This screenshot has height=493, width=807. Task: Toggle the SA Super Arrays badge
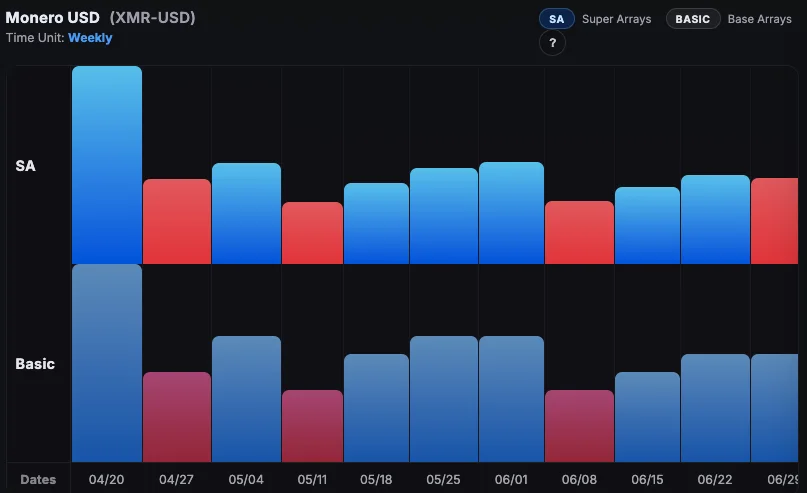tap(556, 19)
